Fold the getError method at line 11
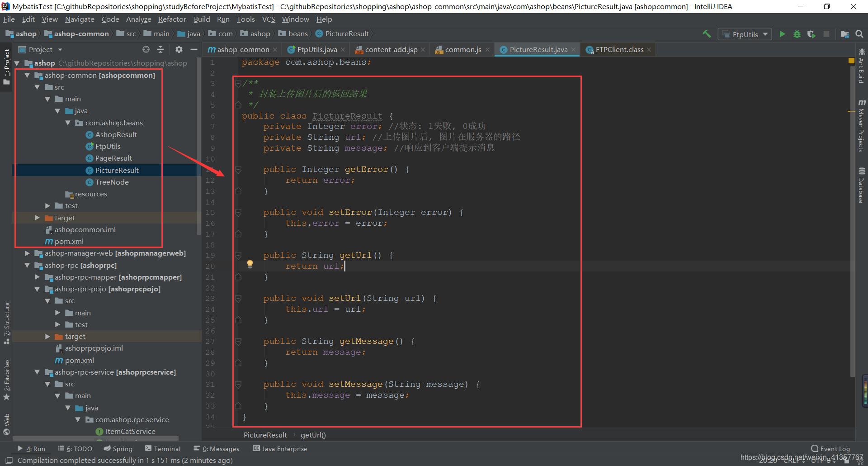This screenshot has width=868, height=466. (x=238, y=169)
